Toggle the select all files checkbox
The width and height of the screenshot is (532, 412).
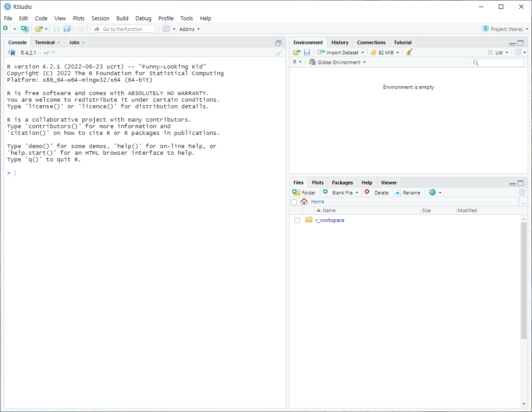294,202
